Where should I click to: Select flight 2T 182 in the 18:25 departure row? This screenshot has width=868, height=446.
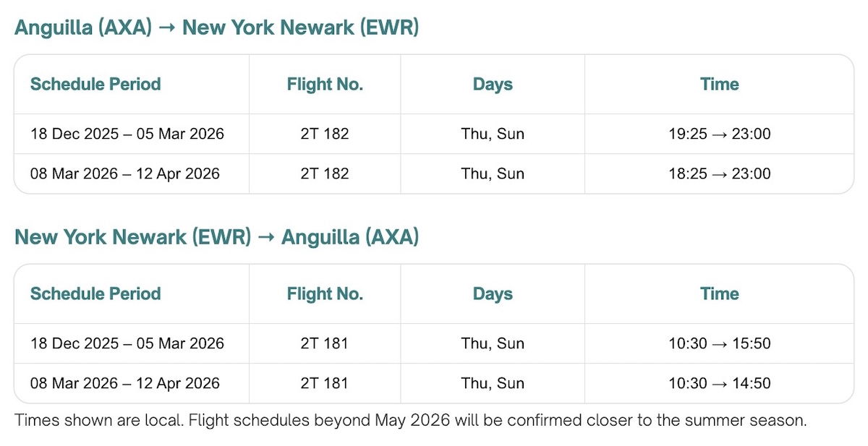pyautogui.click(x=325, y=173)
